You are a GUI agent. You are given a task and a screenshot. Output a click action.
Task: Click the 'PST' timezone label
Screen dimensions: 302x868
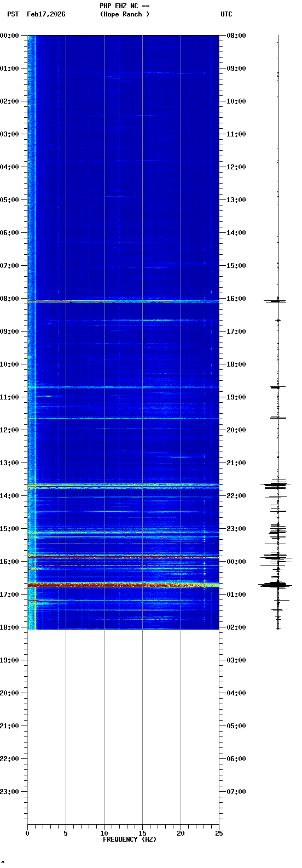[x=13, y=14]
